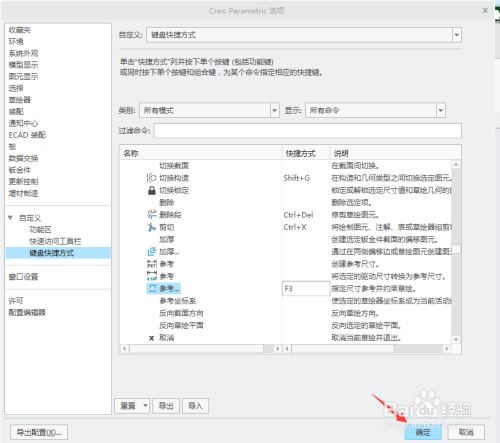Click the 导入 button
Screen dimensions: 500x443
tap(195, 406)
